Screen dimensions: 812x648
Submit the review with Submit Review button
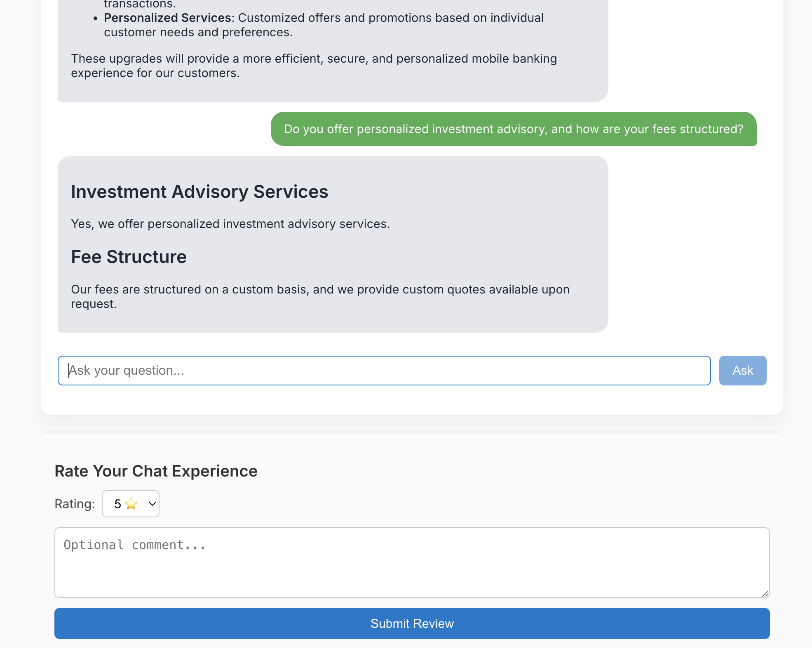411,623
